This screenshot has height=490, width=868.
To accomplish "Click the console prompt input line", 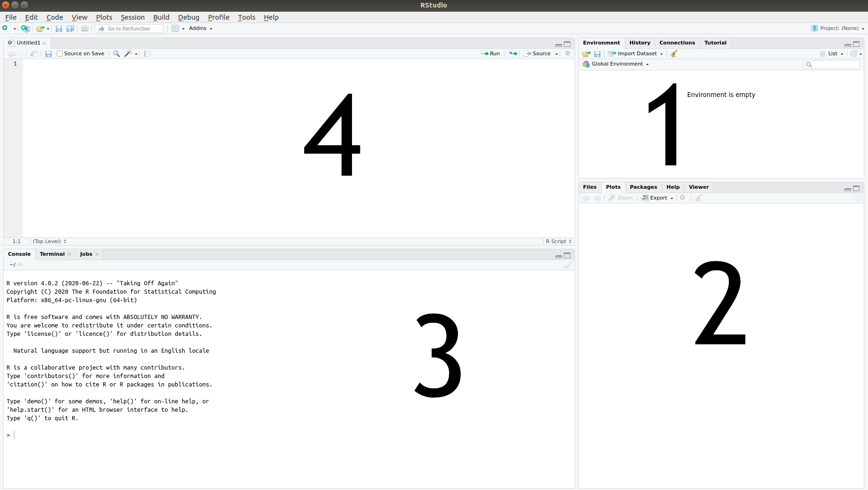I will click(x=289, y=435).
